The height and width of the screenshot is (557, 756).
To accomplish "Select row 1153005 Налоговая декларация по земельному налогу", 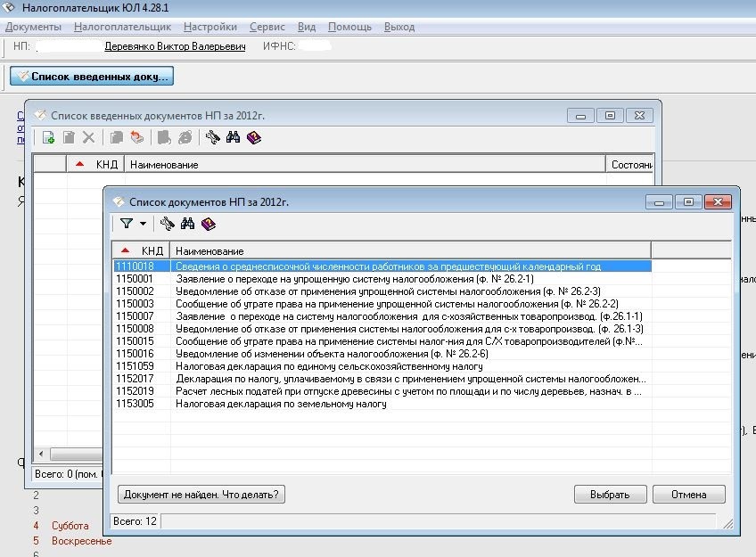I will click(x=382, y=404).
